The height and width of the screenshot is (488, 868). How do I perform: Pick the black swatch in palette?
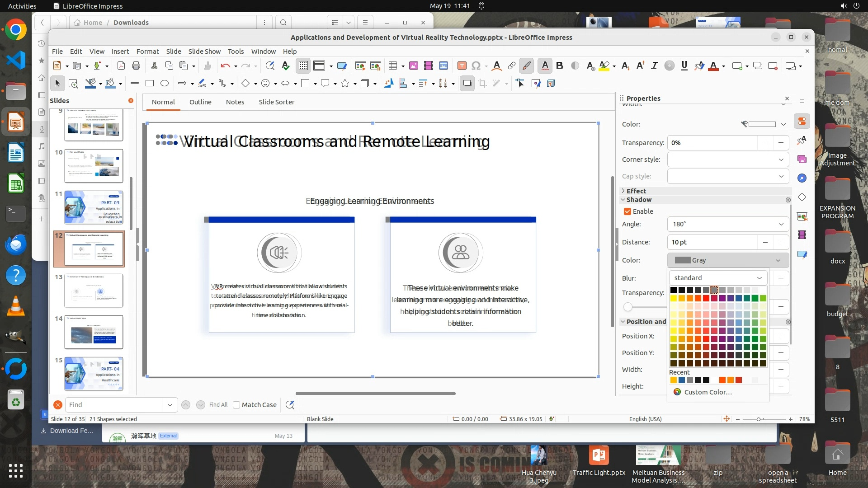point(674,290)
